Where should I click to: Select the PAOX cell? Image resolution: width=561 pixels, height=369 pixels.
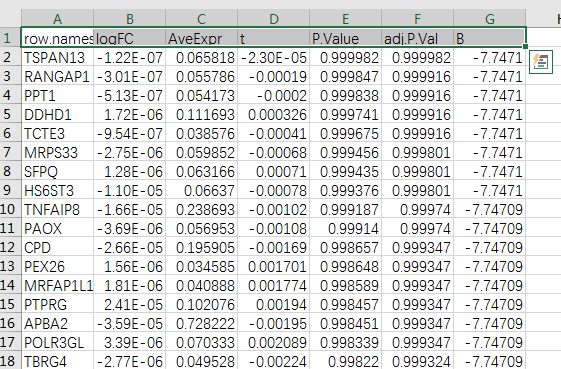tap(57, 228)
